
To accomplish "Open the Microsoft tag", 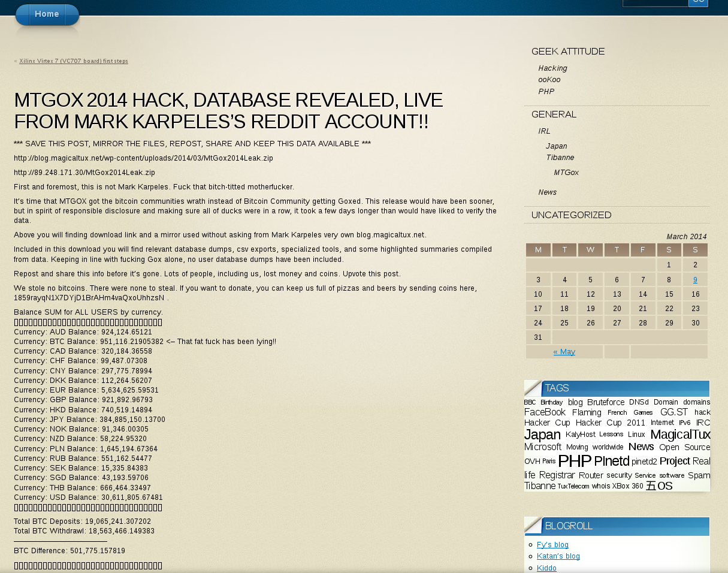I will (543, 447).
